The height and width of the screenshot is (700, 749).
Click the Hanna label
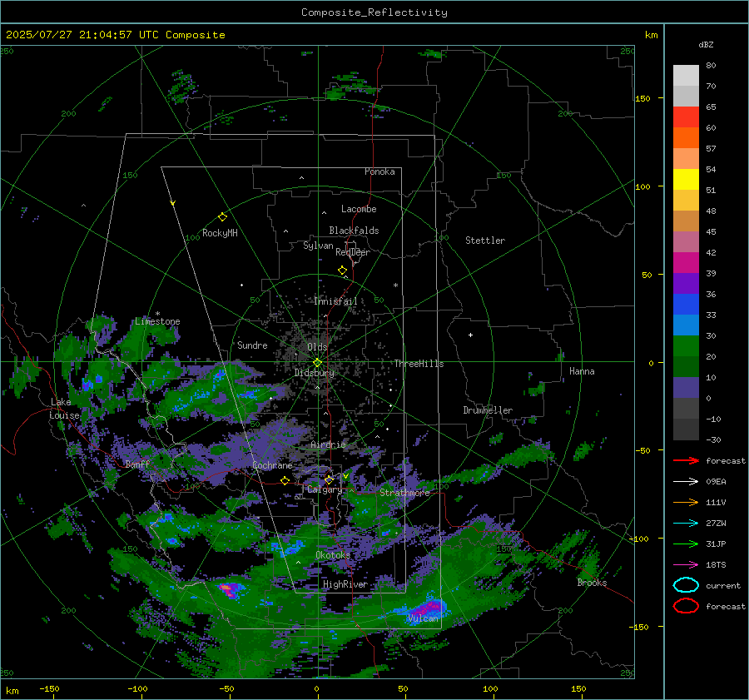click(x=582, y=371)
